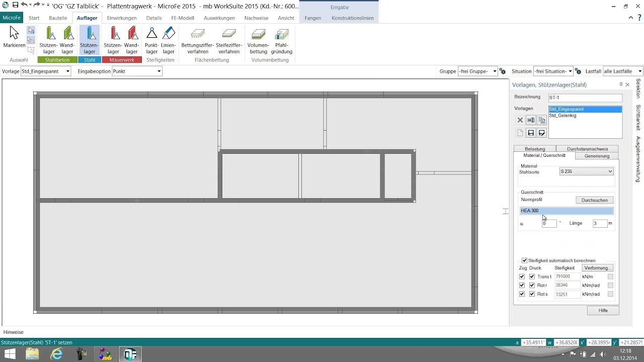Click the new blank template icon
644x362 pixels.
click(x=520, y=133)
